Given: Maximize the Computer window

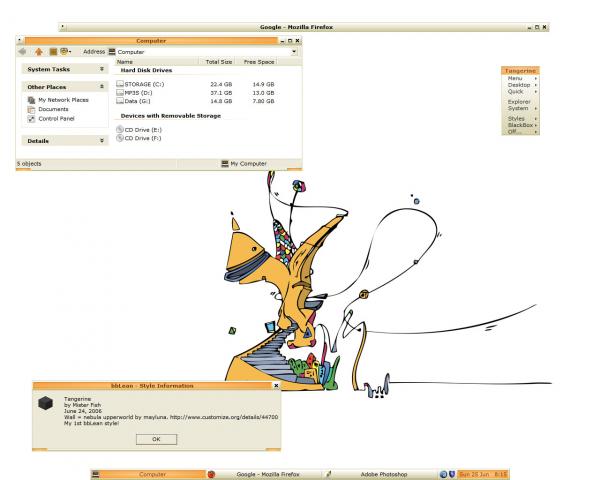Looking at the screenshot, I should 290,41.
